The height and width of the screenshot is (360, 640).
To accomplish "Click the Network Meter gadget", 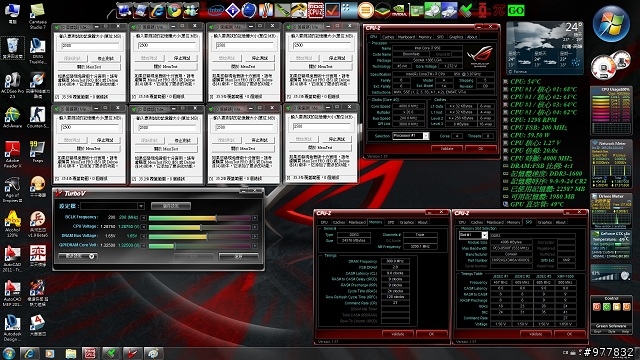I will pyautogui.click(x=611, y=164).
